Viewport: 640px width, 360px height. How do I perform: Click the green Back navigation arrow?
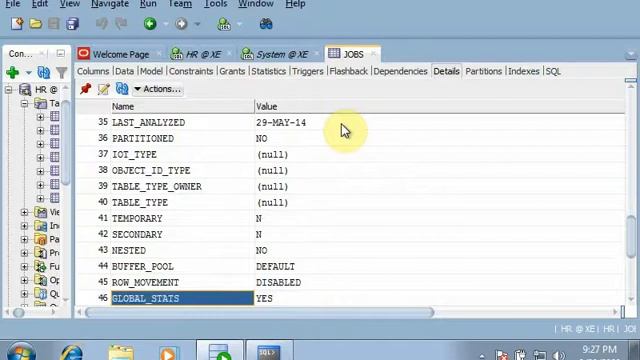[150, 24]
